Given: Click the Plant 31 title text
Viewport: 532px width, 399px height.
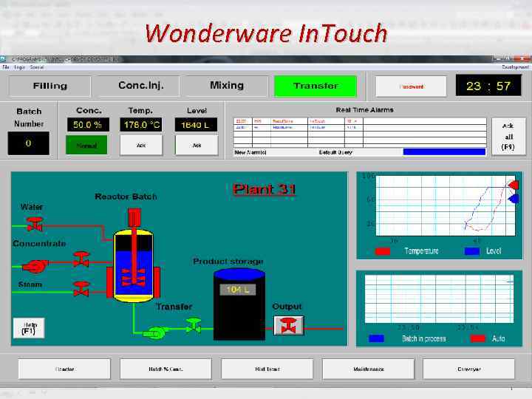Looking at the screenshot, I should click(x=265, y=189).
